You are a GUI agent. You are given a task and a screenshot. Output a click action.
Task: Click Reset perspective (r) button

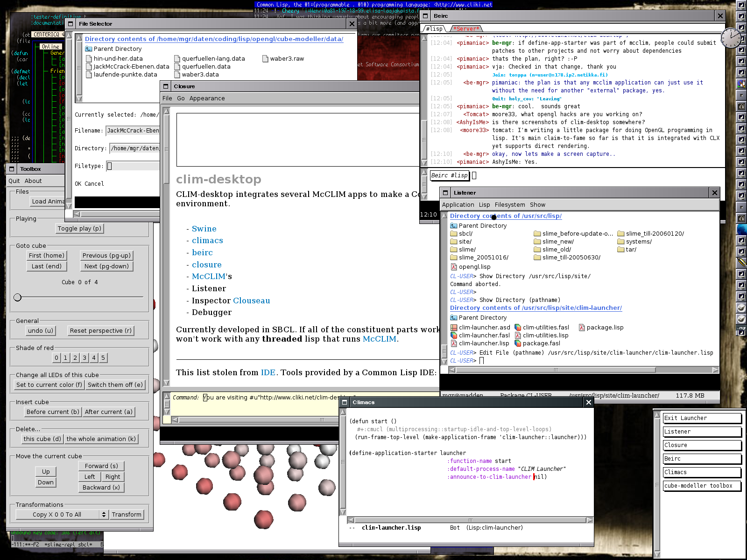pyautogui.click(x=101, y=330)
